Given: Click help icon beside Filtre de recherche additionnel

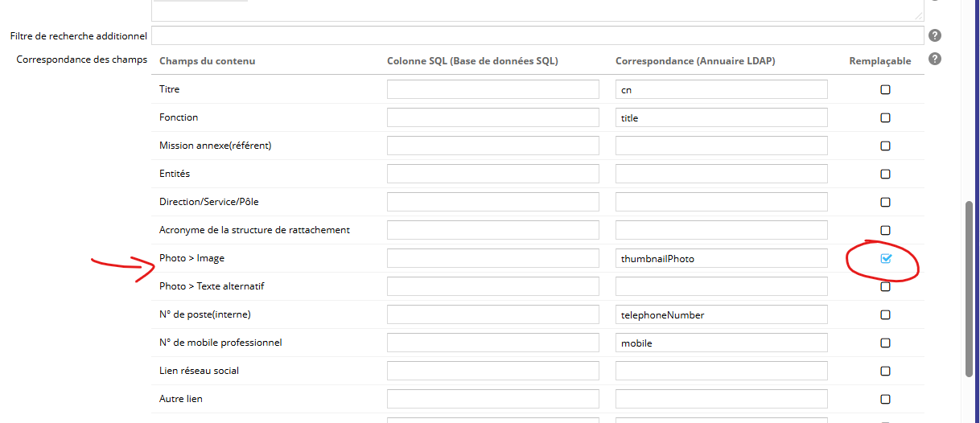Looking at the screenshot, I should coord(935,35).
